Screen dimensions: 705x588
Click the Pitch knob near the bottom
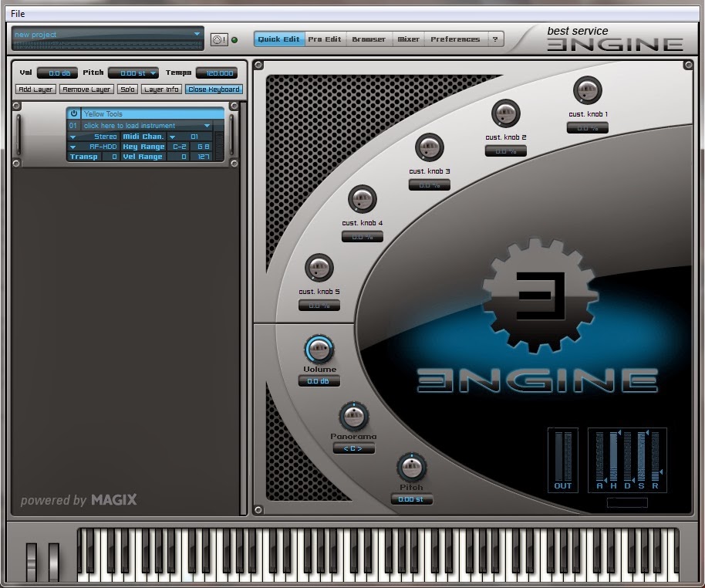click(x=411, y=467)
